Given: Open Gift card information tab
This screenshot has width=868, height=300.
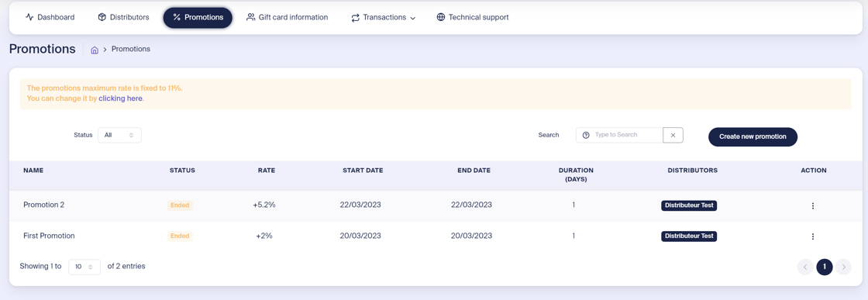Looking at the screenshot, I should pos(288,17).
